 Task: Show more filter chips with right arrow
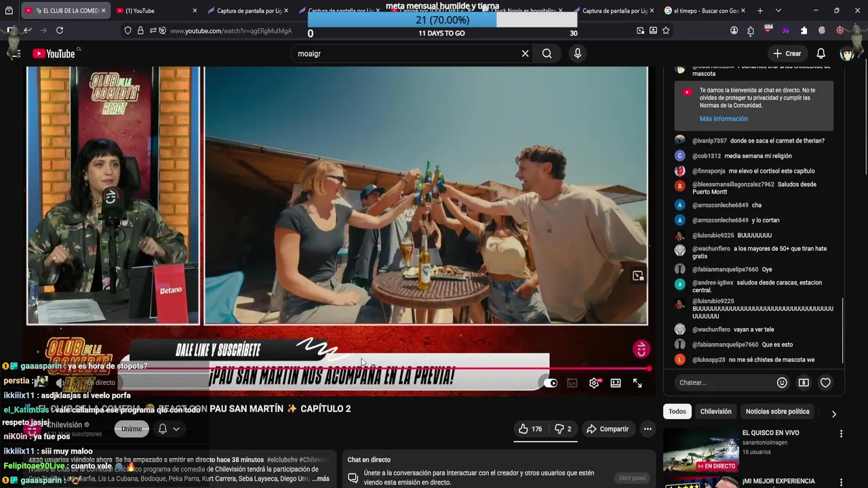pyautogui.click(x=833, y=413)
